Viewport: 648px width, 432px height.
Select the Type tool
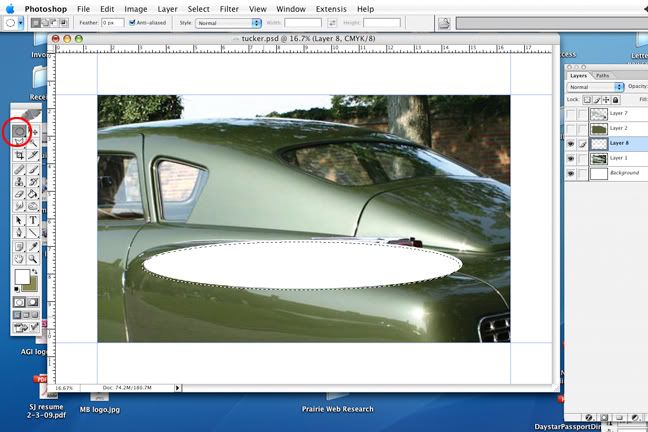point(33,220)
